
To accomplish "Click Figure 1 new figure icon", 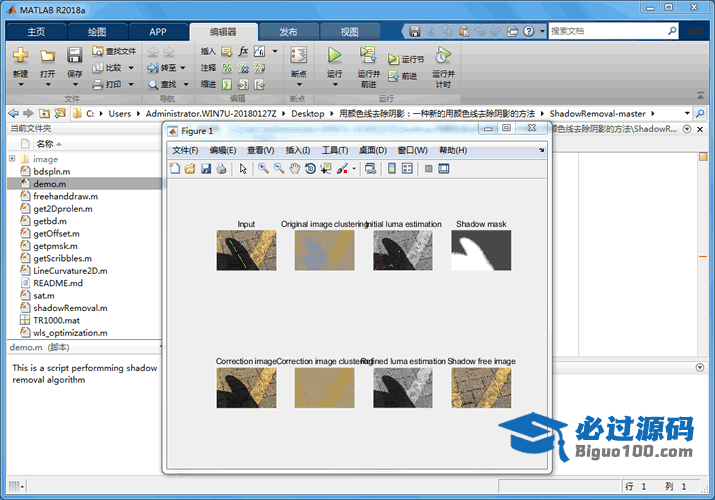I will 175,169.
